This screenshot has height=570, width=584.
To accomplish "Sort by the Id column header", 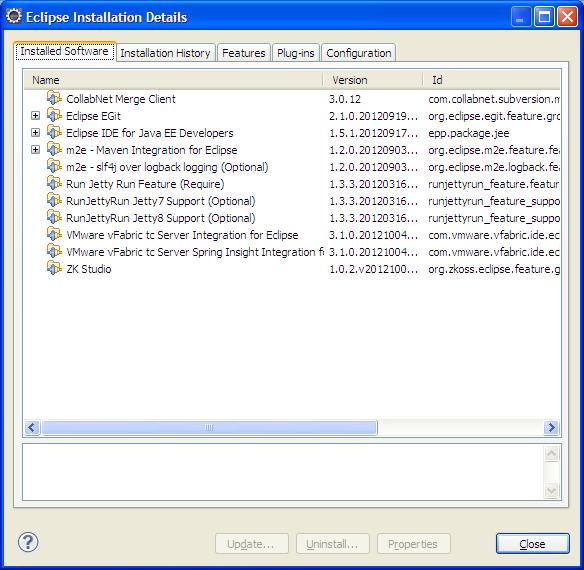I will point(492,80).
